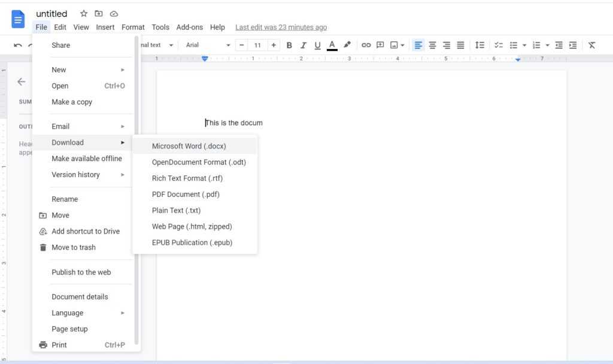Choose Make available offline

[x=86, y=158]
